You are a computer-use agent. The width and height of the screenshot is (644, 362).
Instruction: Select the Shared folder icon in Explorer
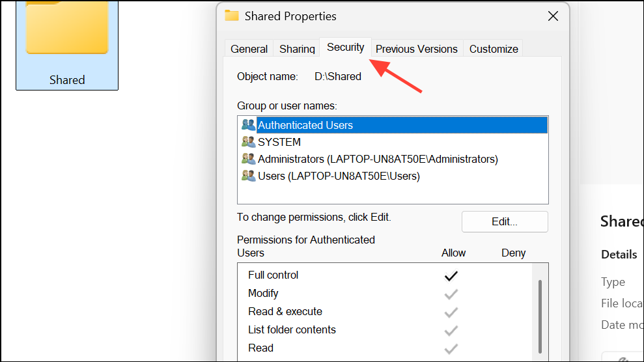coord(67,29)
